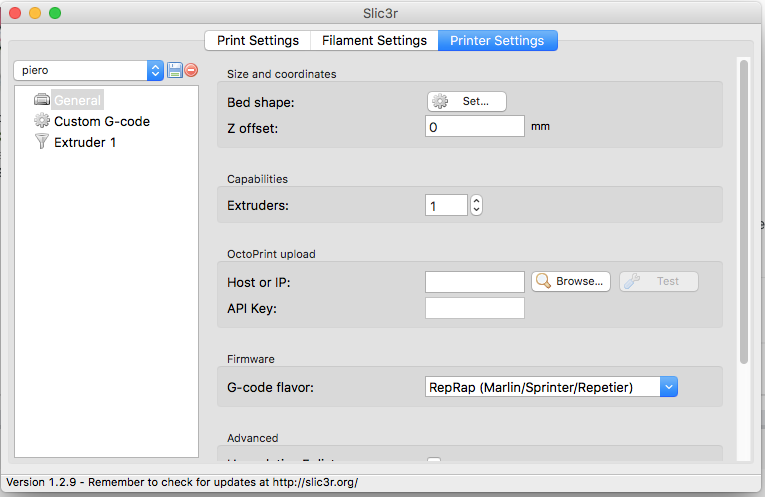Maximize the Slic3r window
The image size is (765, 497).
pyautogui.click(x=55, y=13)
